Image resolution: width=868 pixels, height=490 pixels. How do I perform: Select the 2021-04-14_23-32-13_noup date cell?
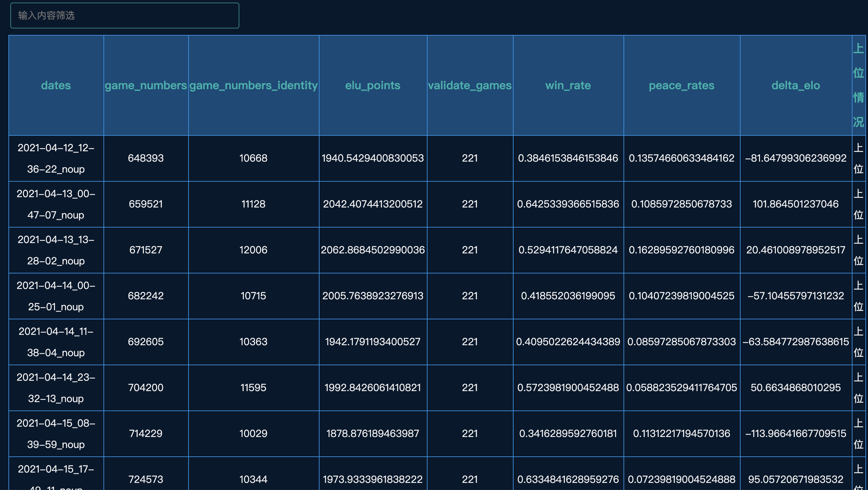click(56, 387)
